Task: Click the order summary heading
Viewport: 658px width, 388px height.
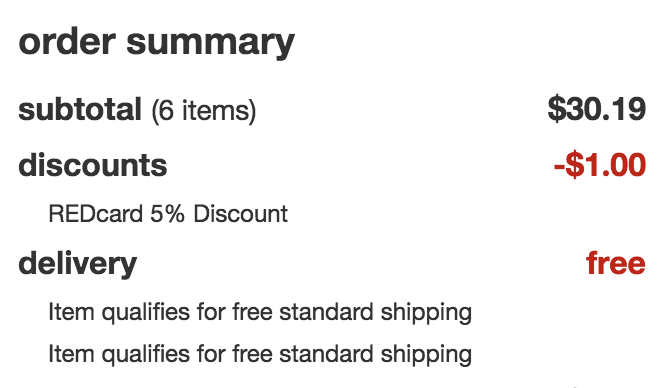Action: coord(156,43)
